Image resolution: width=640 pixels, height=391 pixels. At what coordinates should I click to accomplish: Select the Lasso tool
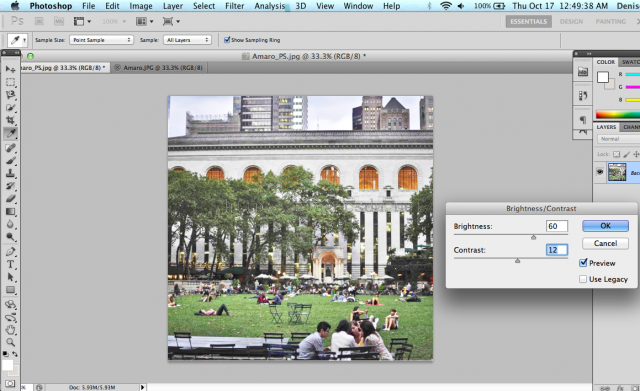(10, 95)
